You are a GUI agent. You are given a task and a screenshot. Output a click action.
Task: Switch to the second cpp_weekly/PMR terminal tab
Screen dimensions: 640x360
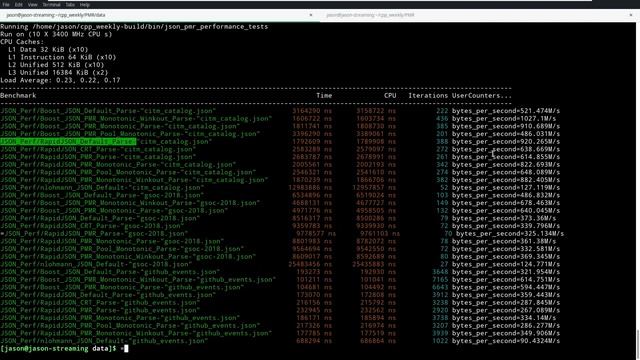click(478, 15)
